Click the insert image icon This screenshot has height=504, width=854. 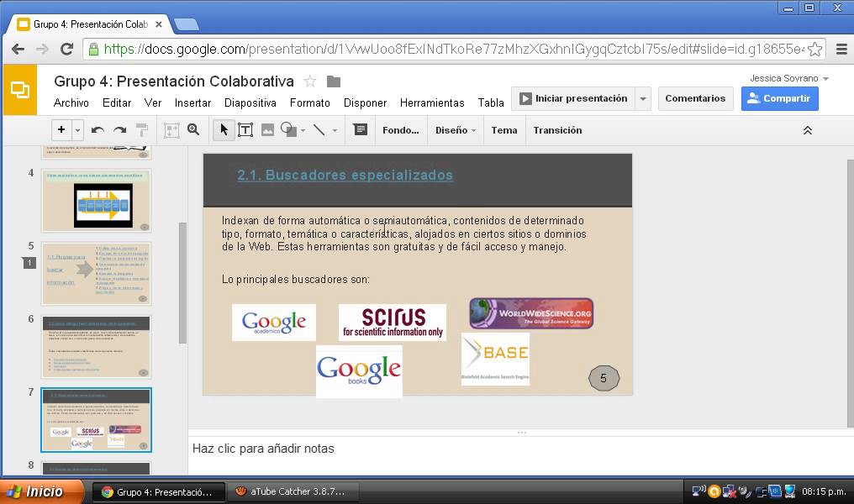point(267,130)
